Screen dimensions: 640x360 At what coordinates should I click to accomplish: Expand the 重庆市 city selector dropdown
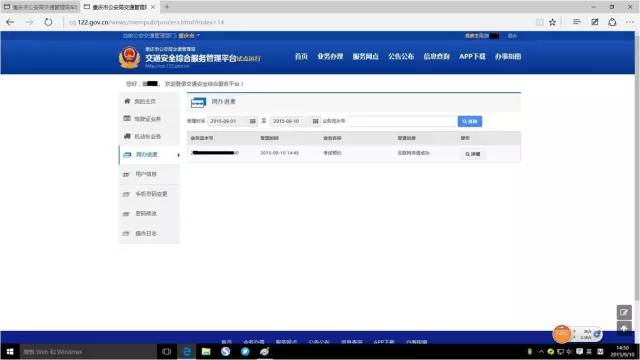click(x=189, y=36)
